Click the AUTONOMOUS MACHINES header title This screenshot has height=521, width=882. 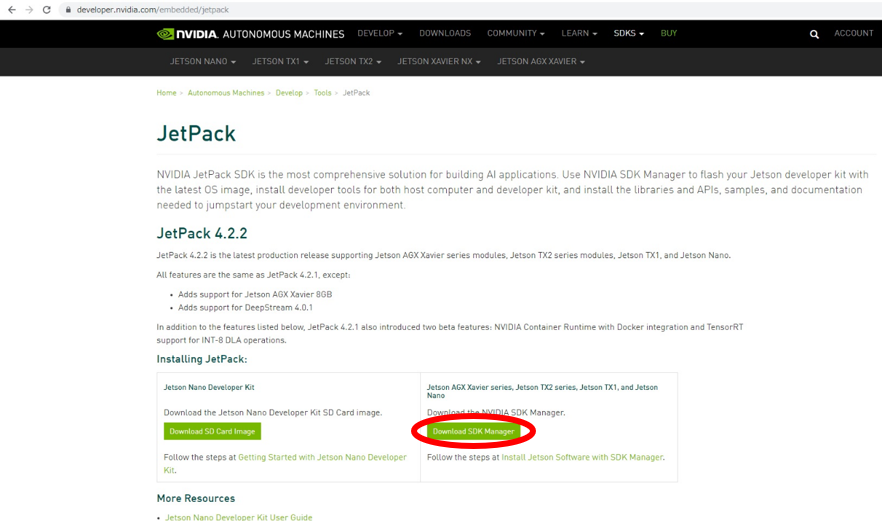pos(284,34)
